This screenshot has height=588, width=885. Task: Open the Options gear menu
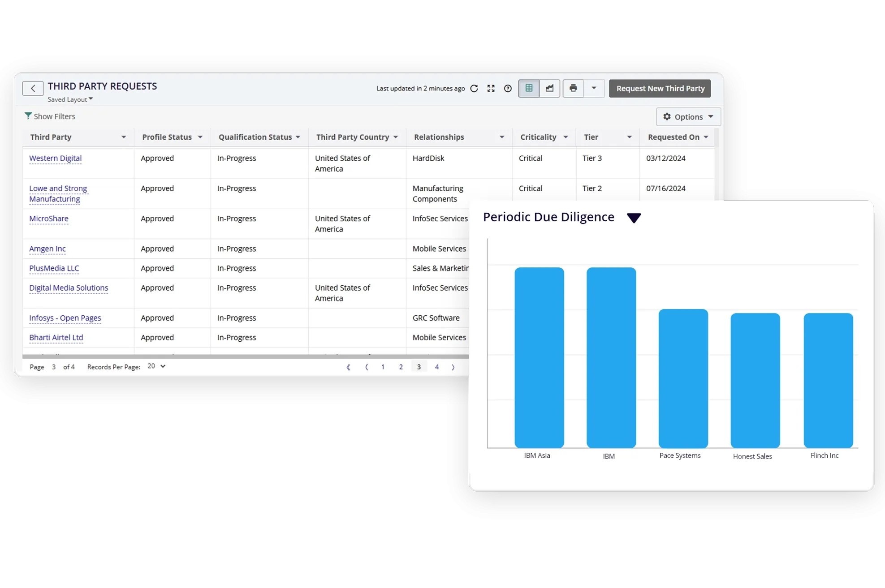(x=688, y=116)
